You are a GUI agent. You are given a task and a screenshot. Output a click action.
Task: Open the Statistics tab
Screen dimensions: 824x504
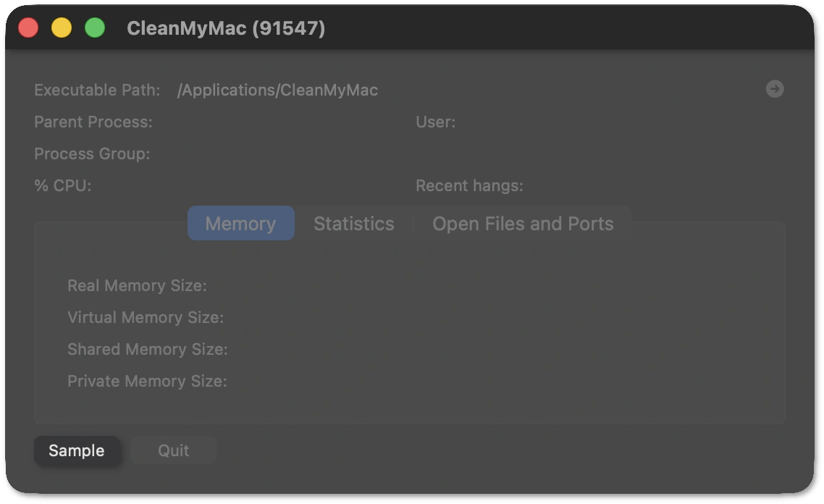click(353, 223)
